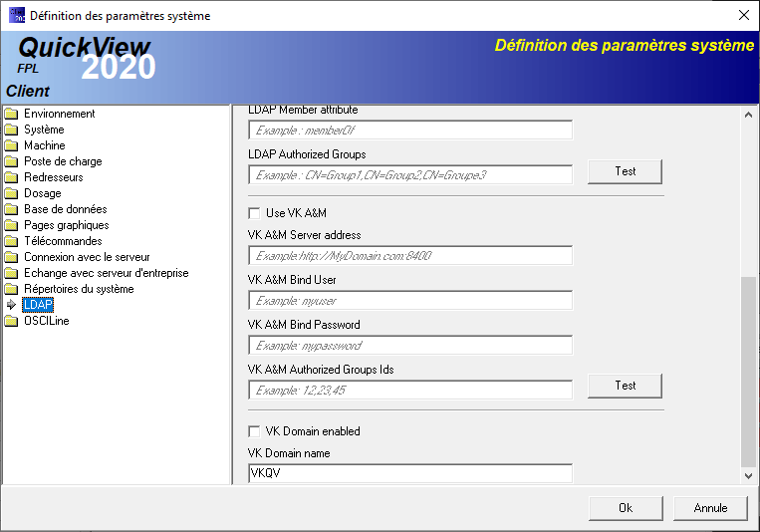
Task: Select the Machine category
Action: 45,145
